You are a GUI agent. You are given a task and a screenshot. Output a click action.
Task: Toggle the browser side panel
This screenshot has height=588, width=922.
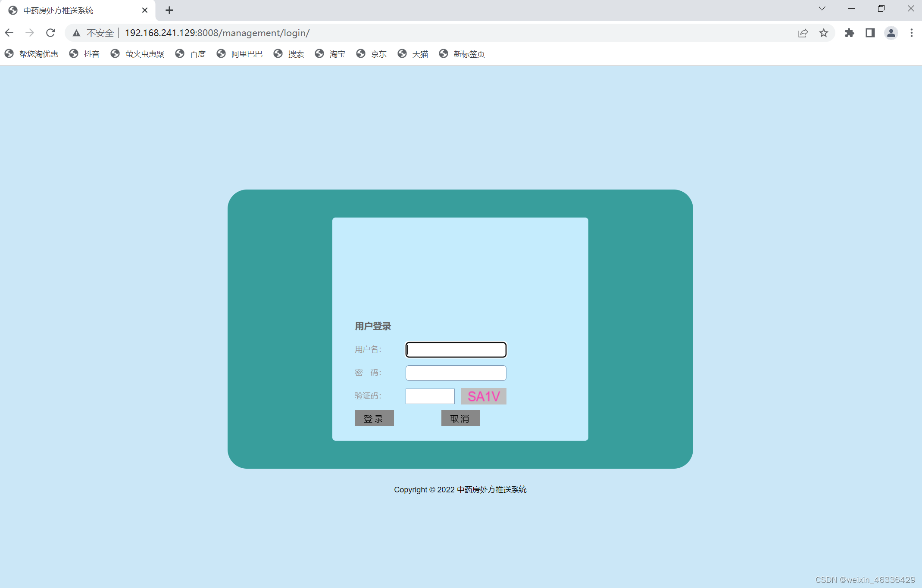(x=870, y=33)
